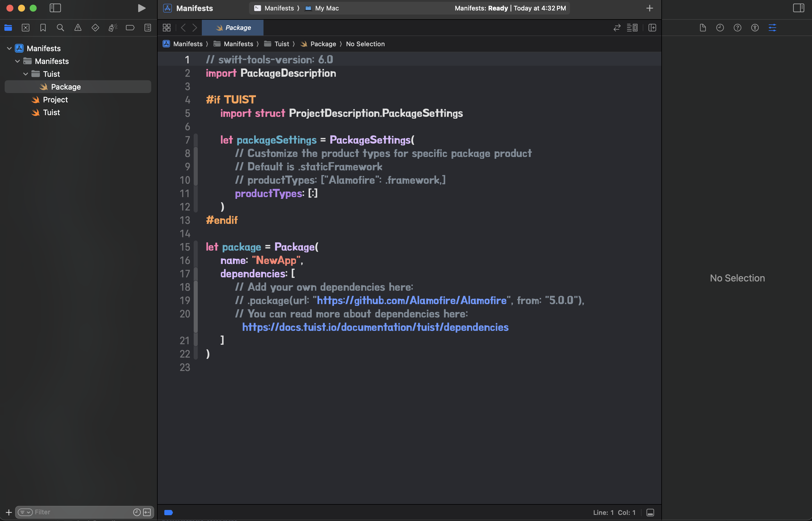Select the Tuist folder row
Viewport: 812px width, 521px height.
pos(78,74)
